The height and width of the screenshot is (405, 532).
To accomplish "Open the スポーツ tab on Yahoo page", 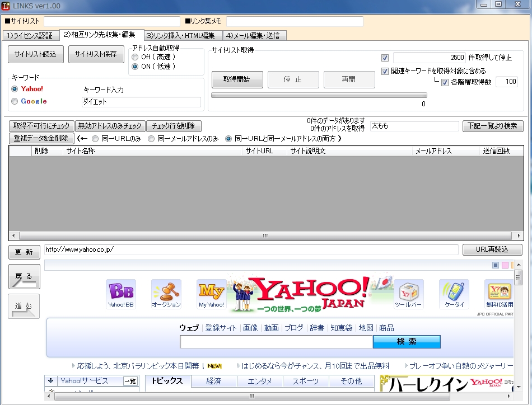I will pyautogui.click(x=306, y=382).
